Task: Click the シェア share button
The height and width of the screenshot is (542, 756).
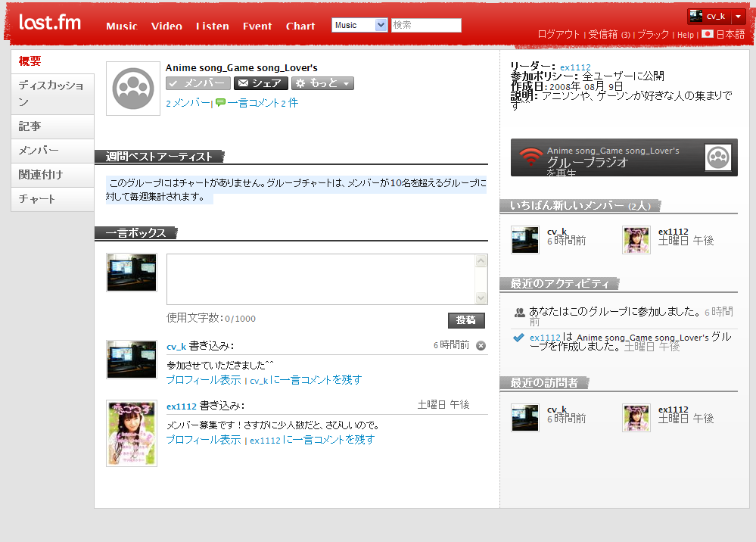Action: coord(261,83)
